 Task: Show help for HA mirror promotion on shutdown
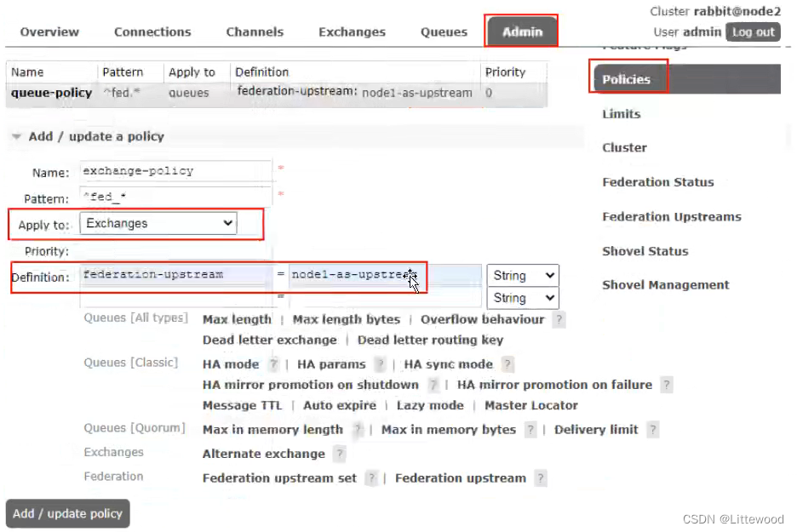pyautogui.click(x=433, y=385)
